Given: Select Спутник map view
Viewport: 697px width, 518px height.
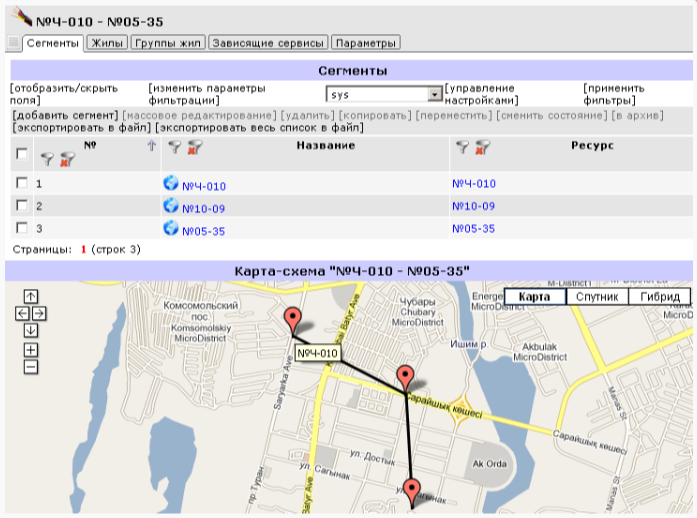Looking at the screenshot, I should pos(597,297).
